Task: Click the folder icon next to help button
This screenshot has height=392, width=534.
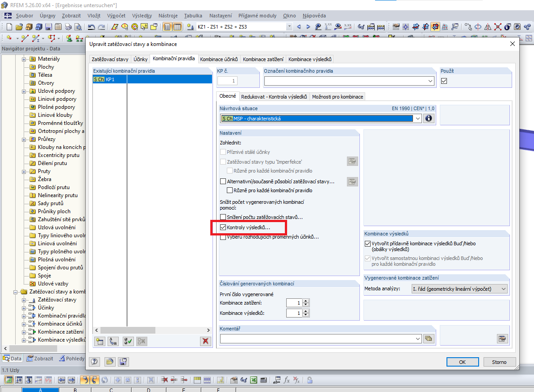Action: coord(109,362)
